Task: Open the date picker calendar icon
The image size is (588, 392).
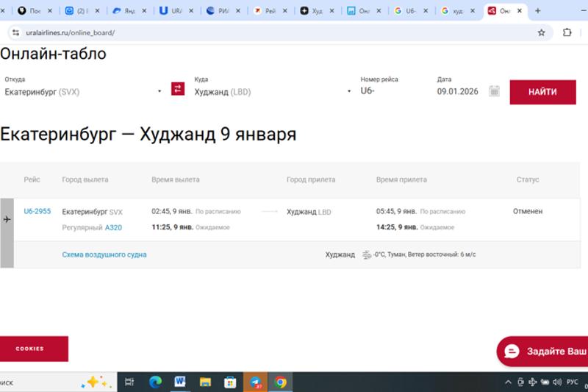Action: pyautogui.click(x=495, y=91)
